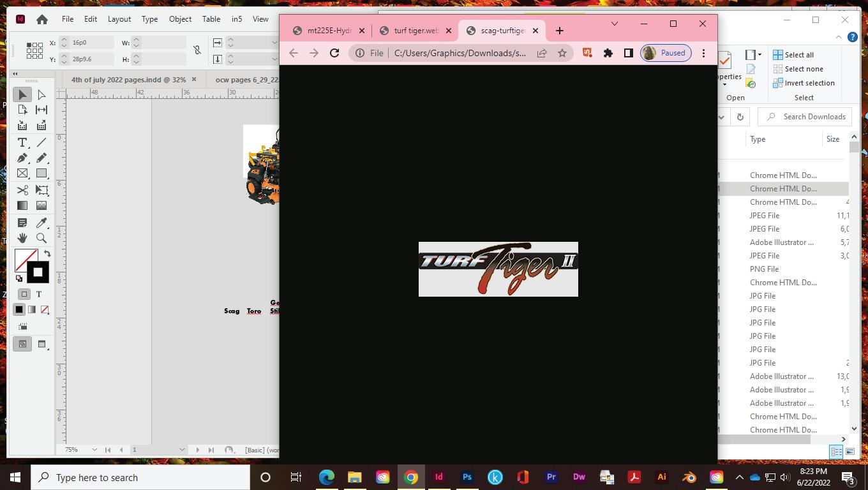Activate the Zoom tool in InDesign
Screen dimensions: 868x490
click(x=41, y=238)
